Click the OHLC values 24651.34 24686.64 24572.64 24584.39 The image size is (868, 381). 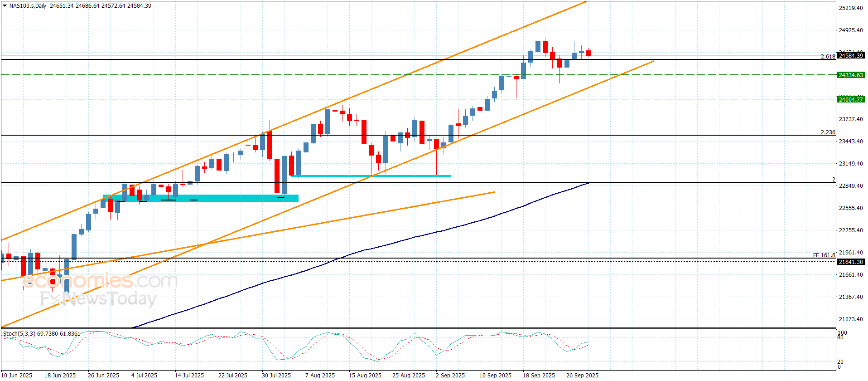101,6
